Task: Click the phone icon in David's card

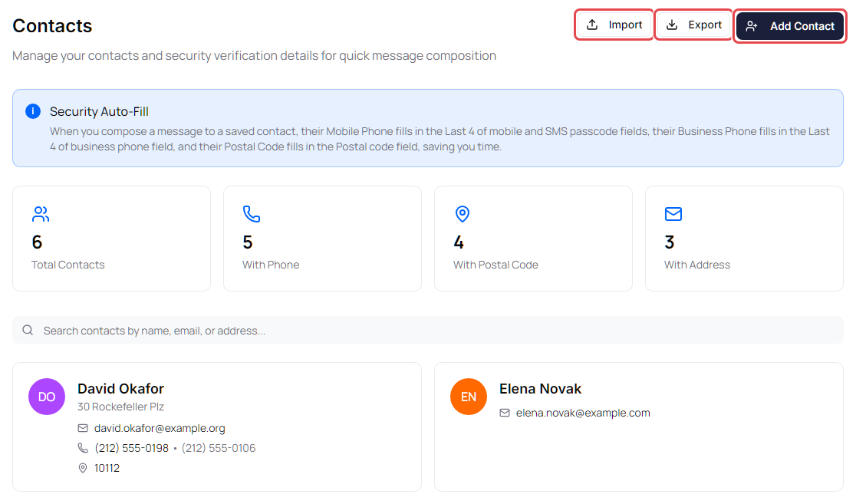Action: [83, 448]
